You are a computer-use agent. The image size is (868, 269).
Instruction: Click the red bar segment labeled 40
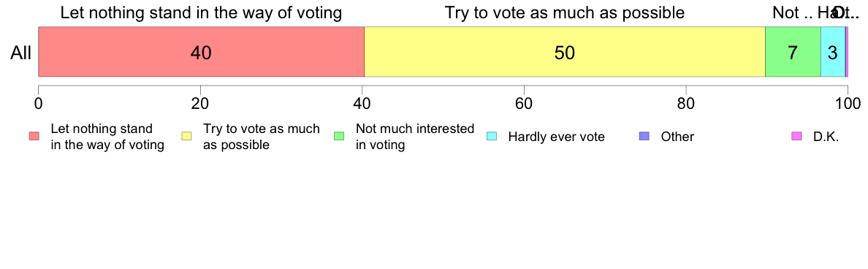click(201, 51)
